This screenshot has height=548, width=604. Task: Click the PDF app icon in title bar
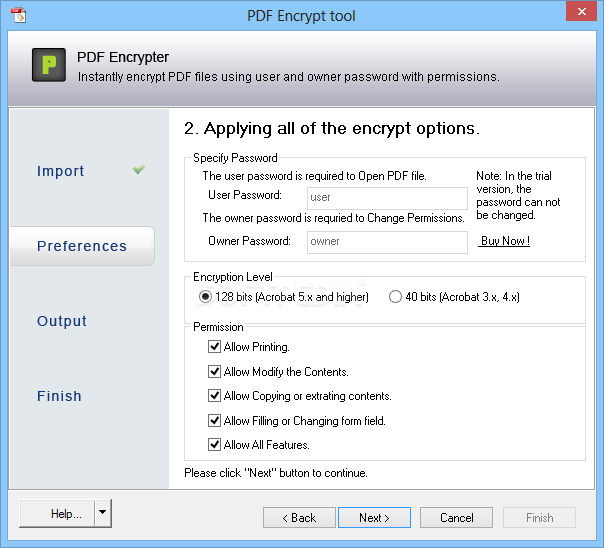click(x=18, y=15)
